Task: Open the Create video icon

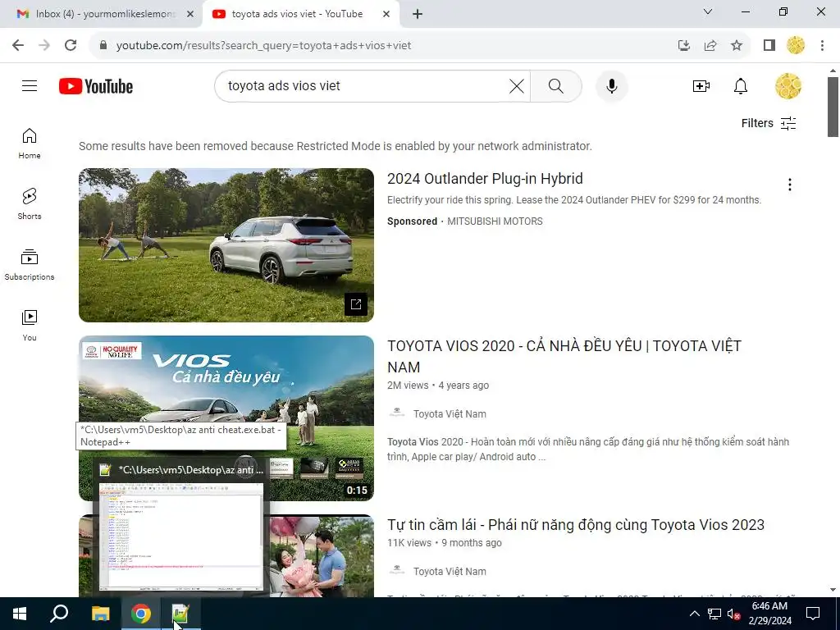Action: pyautogui.click(x=701, y=85)
